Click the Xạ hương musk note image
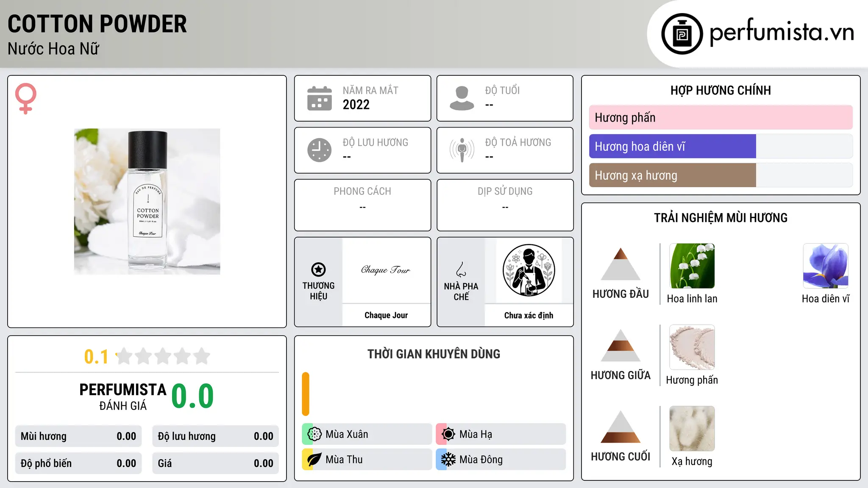Screen dimensions: 868x488 click(x=692, y=429)
